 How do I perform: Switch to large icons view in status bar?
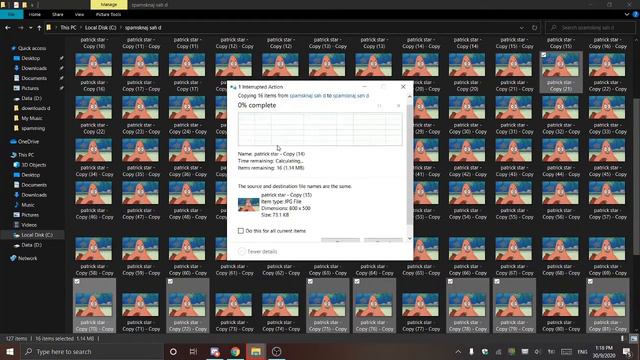point(633,338)
